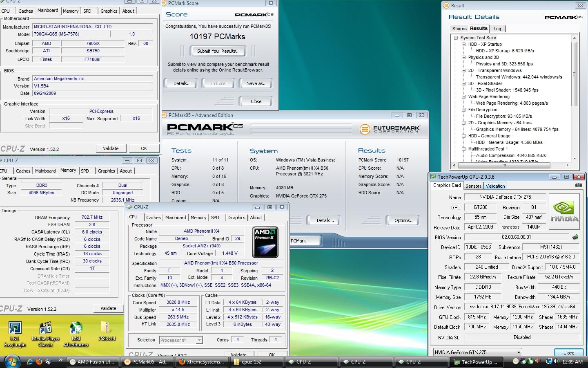
Task: Click the AMD Phenom II logo in CPU-Z
Action: [265, 242]
